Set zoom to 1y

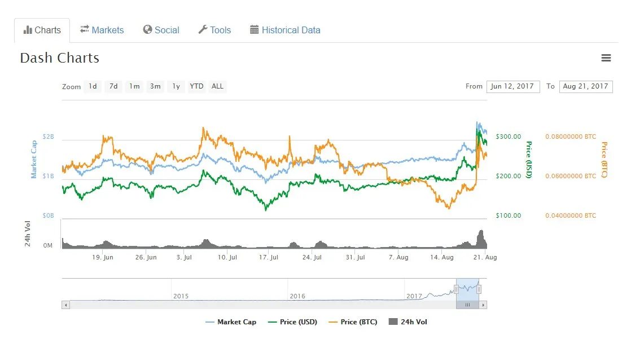(176, 86)
